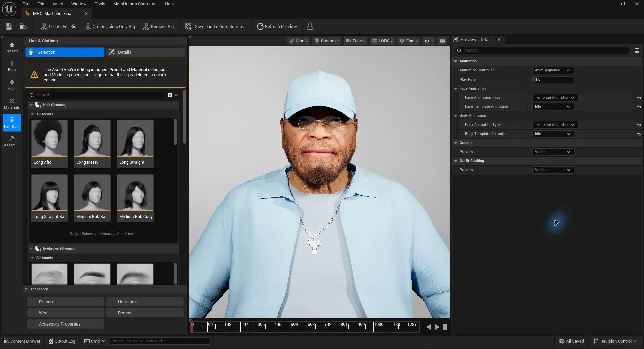Open Outfit Clothing Preview Visible dropdown
The width and height of the screenshot is (644, 349).
tap(553, 170)
